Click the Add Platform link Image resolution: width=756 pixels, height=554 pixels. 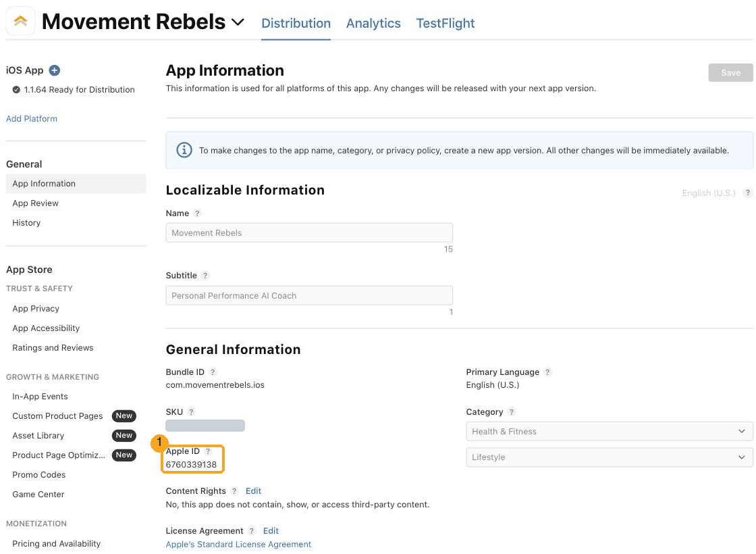point(31,119)
